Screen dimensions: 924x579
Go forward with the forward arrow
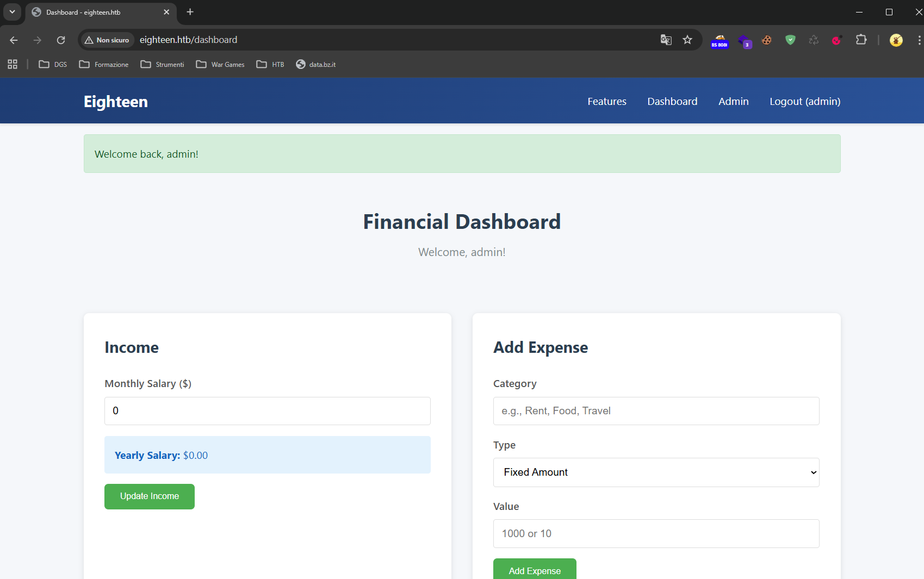[x=38, y=40]
